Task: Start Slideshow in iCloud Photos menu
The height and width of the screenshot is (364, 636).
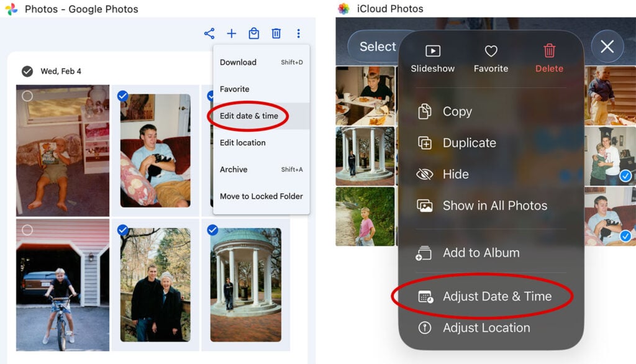Action: pos(433,59)
